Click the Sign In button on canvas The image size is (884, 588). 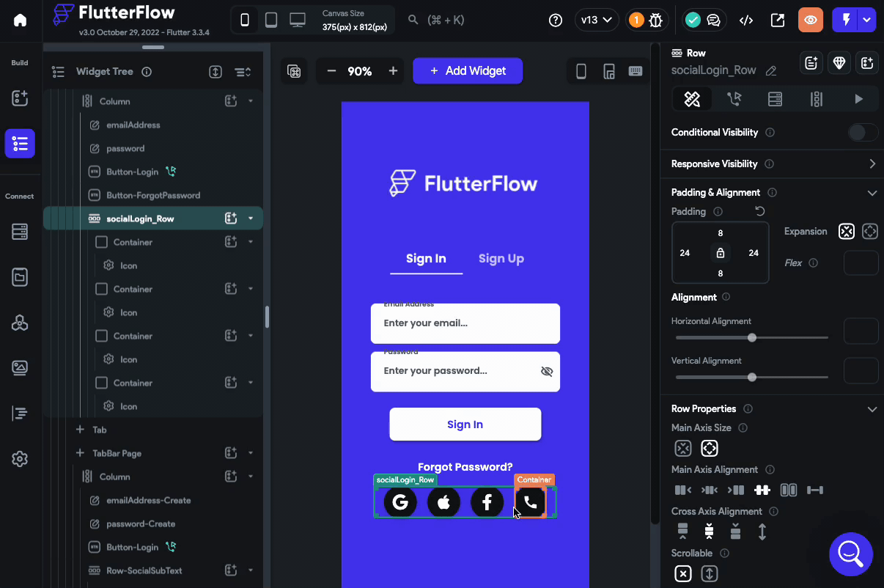(465, 425)
